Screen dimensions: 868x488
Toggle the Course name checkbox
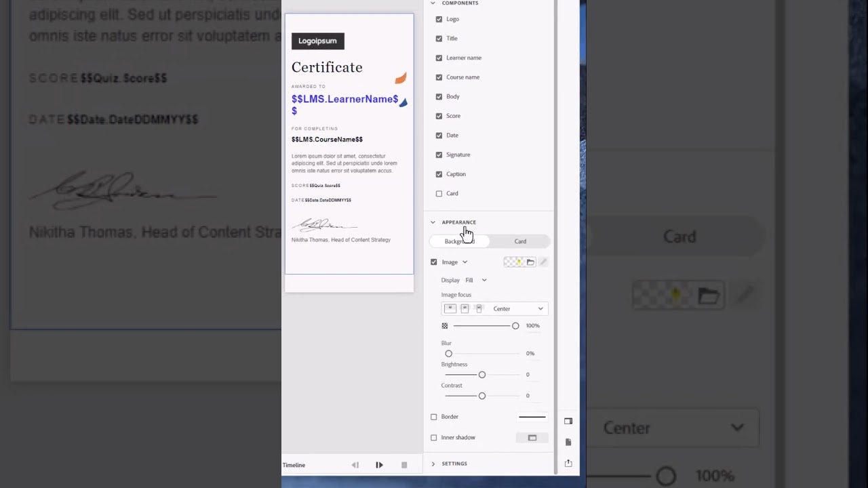[439, 77]
